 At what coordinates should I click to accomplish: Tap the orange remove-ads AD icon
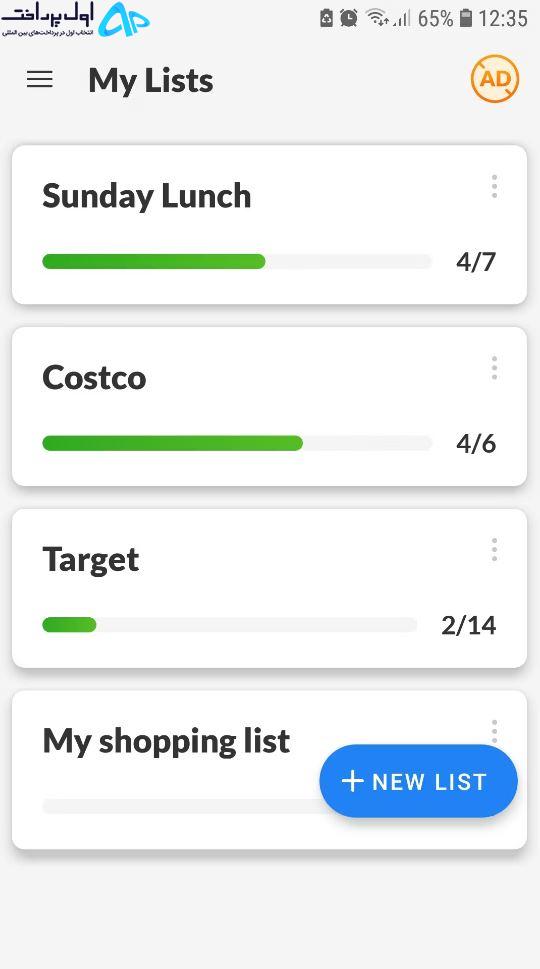coord(495,79)
